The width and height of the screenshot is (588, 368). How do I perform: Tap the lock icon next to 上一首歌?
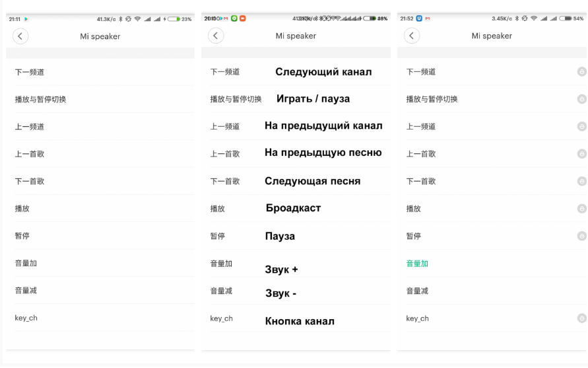tap(581, 154)
